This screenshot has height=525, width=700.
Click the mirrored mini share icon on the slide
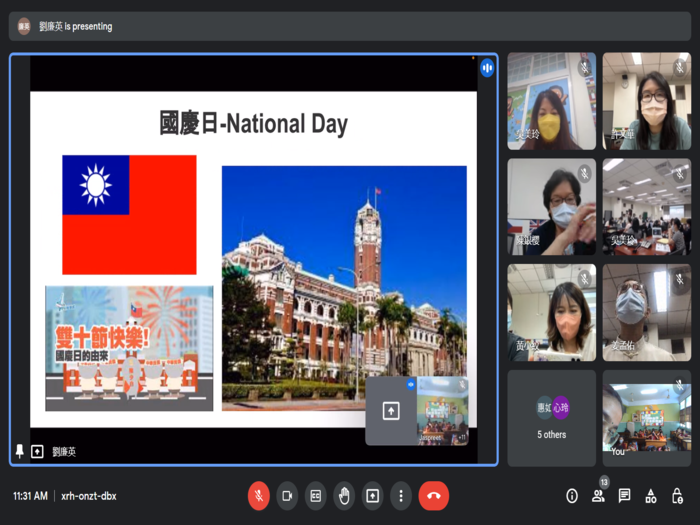[391, 411]
